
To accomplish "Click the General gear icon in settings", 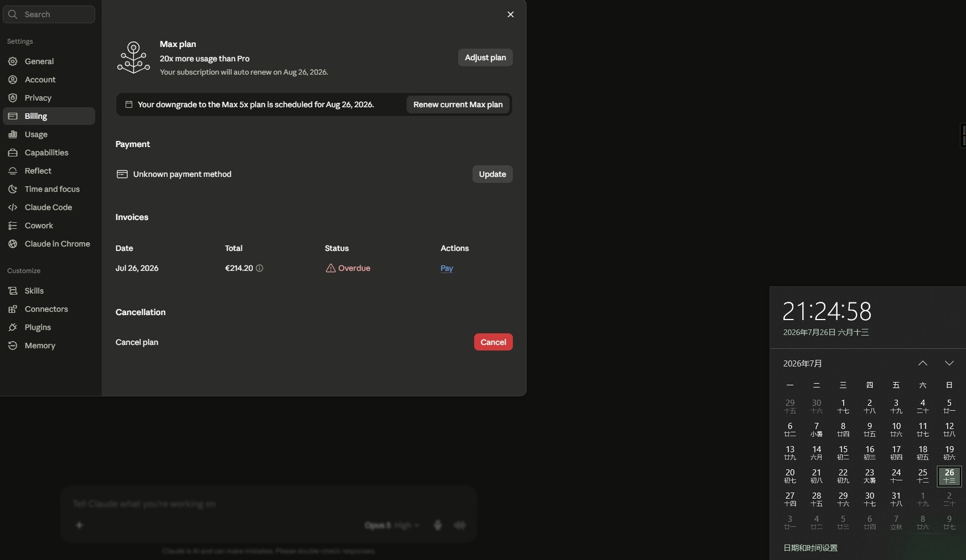I will (13, 61).
